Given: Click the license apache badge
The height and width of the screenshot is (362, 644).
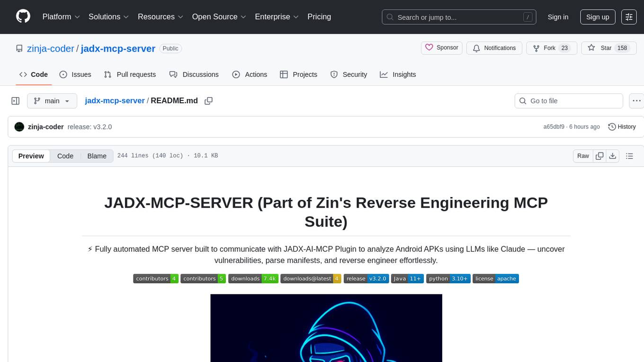Looking at the screenshot, I should pyautogui.click(x=496, y=279).
